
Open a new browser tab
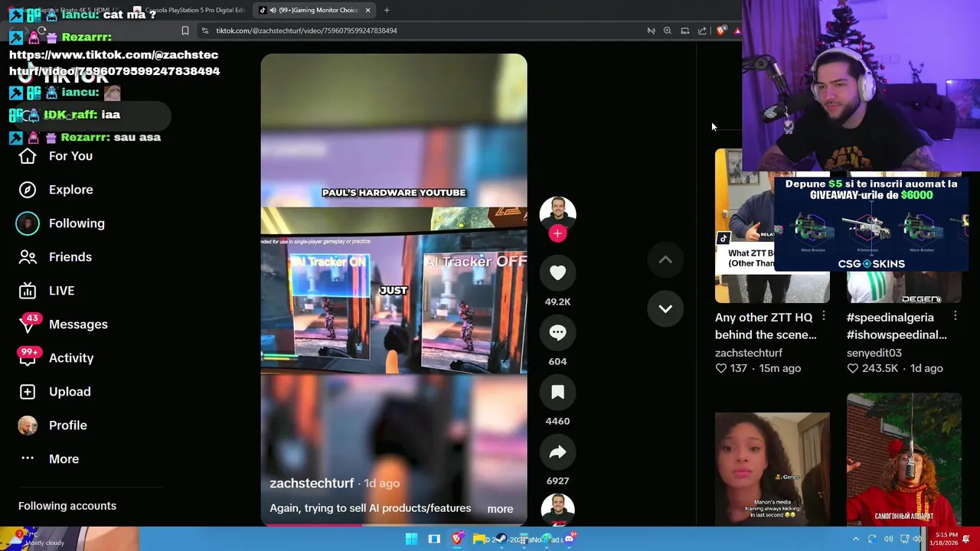point(387,10)
